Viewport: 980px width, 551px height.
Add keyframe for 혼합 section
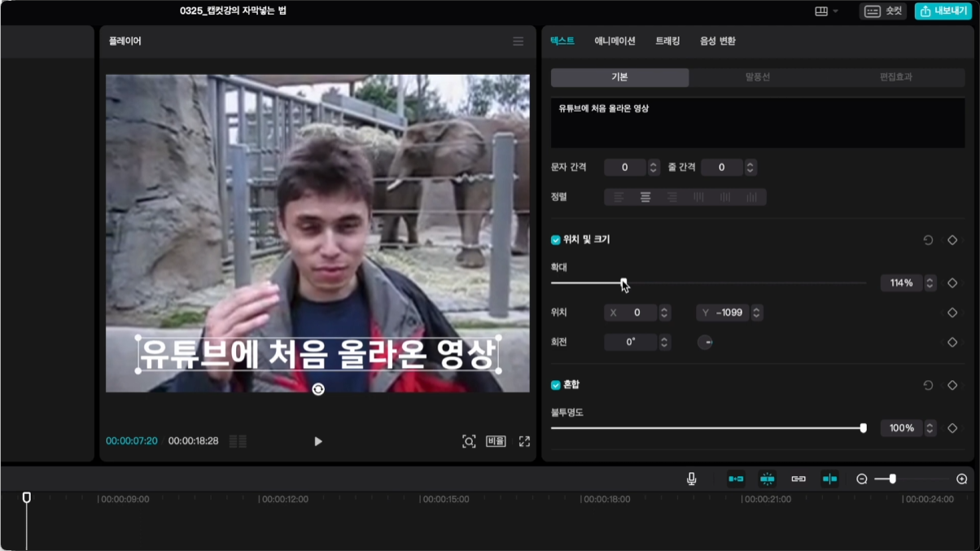[x=952, y=385]
